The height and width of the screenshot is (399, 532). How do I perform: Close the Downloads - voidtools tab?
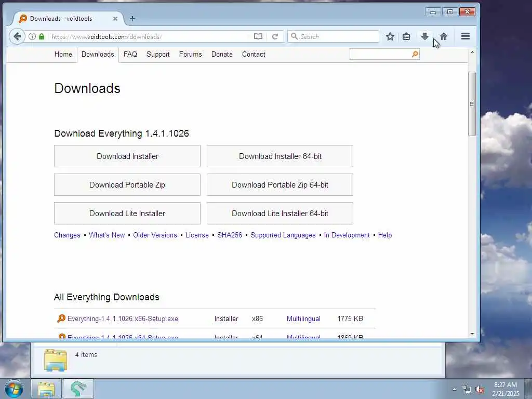tap(115, 19)
